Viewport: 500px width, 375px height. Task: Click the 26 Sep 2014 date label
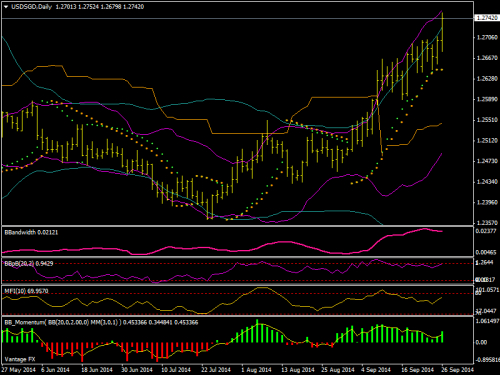point(457,370)
